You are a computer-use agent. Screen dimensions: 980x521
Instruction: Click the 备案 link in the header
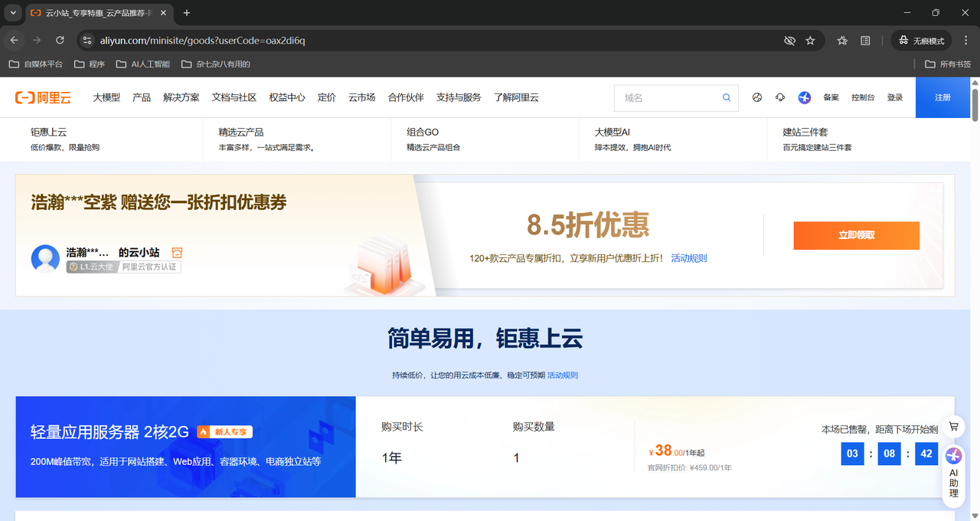click(x=831, y=97)
